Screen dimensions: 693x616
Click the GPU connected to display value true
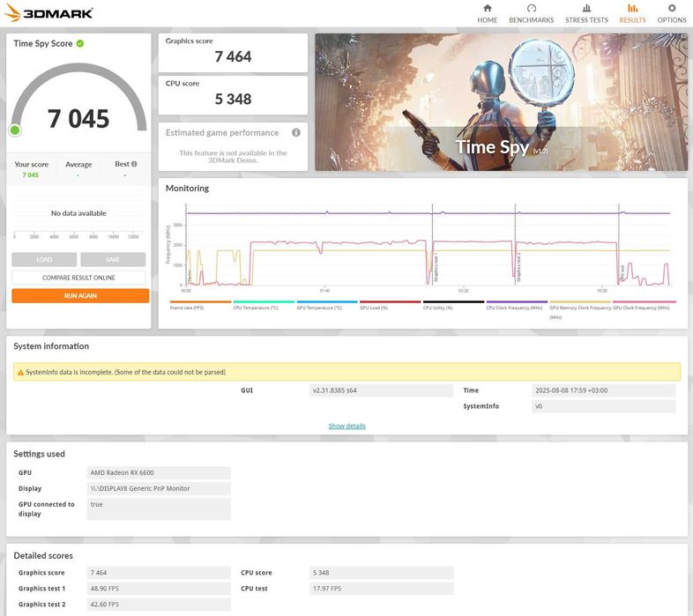click(x=159, y=509)
